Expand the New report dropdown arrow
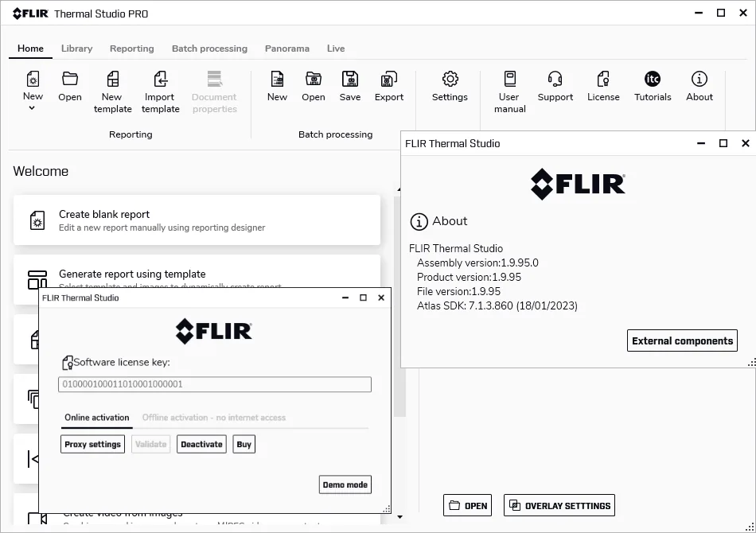The image size is (756, 533). 32,108
